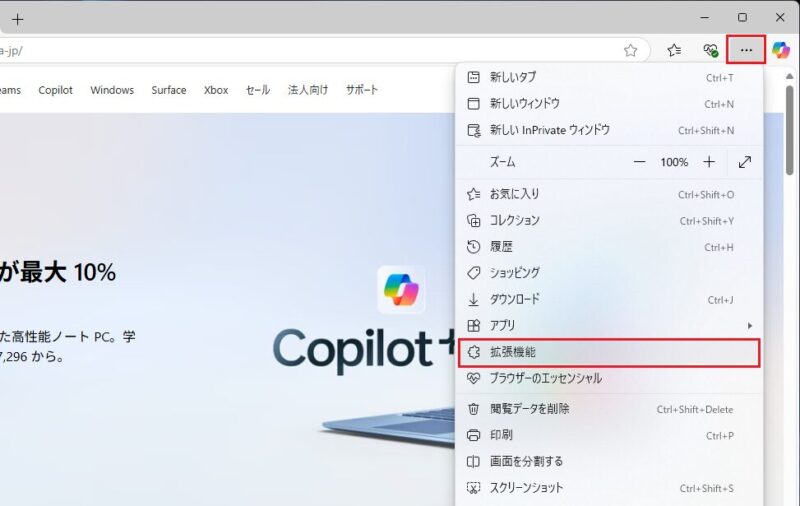Screen dimensions: 800x506
Task: Click the scrollbar up arrow
Action: (789, 77)
